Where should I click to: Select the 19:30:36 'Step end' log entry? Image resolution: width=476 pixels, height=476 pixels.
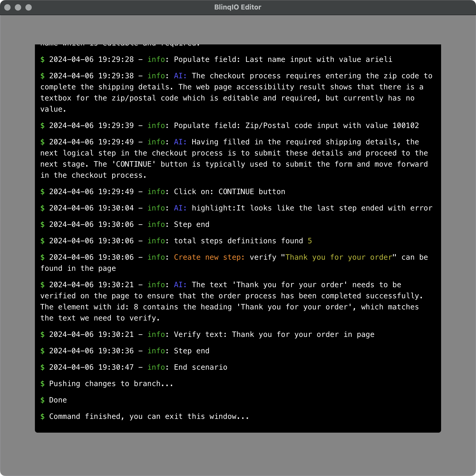(125, 351)
